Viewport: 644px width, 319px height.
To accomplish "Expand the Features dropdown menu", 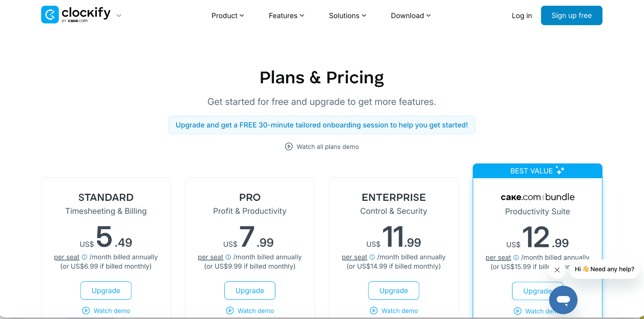I will point(286,15).
